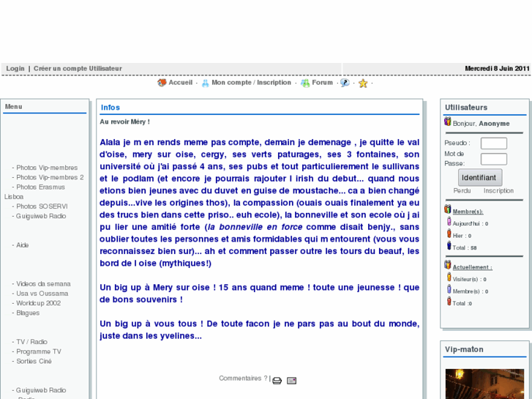
Task: Click the Identifiant button
Action: tap(480, 178)
